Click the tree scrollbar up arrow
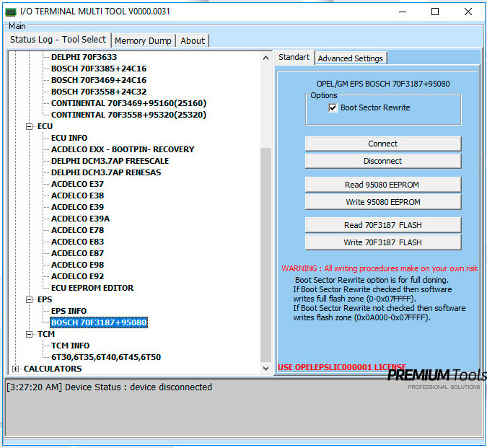This screenshot has height=448, width=487. point(266,58)
